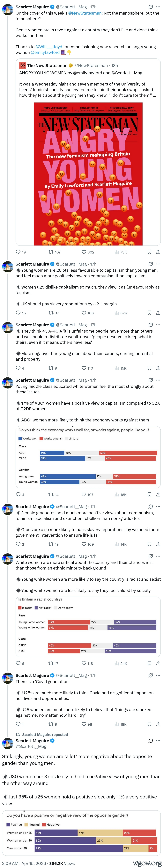Open the @emilylawford profile link
Screen dimensions: 163x868
click(x=45, y=53)
